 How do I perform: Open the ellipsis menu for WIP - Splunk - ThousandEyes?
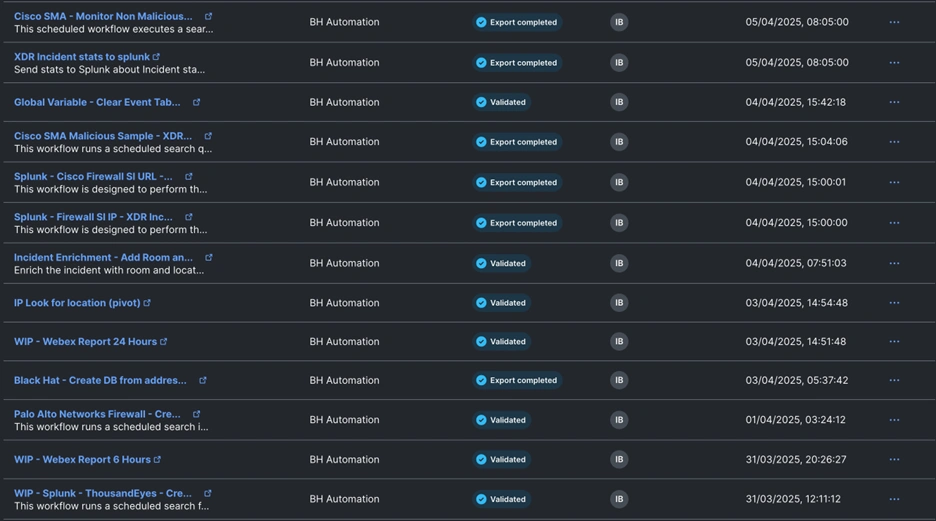[894, 499]
